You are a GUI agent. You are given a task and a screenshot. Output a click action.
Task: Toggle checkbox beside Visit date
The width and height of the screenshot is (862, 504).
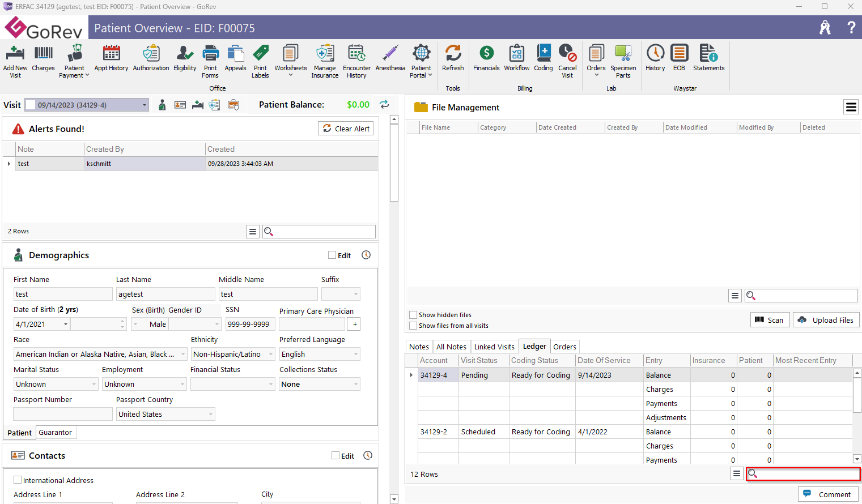point(31,105)
